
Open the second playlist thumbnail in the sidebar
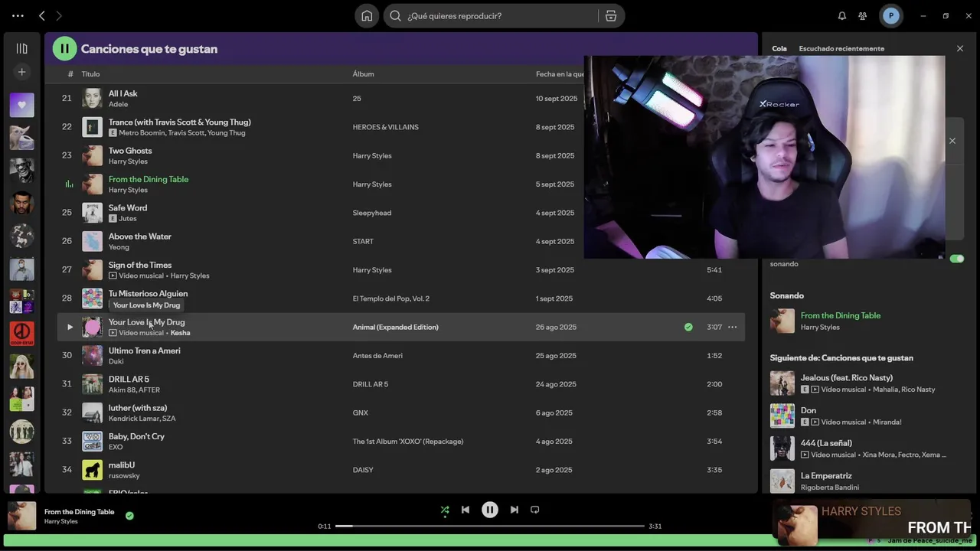pos(21,138)
